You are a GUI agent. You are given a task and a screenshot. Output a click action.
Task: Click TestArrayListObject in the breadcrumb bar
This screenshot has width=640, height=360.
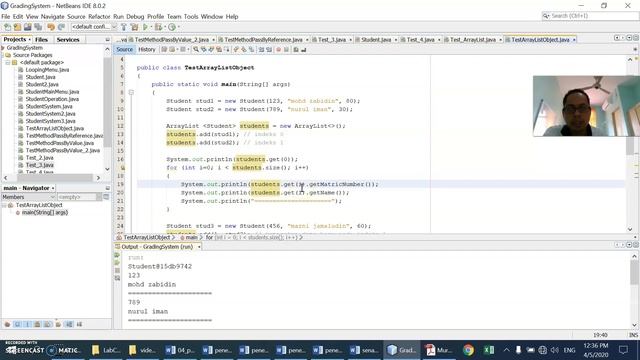(147, 237)
